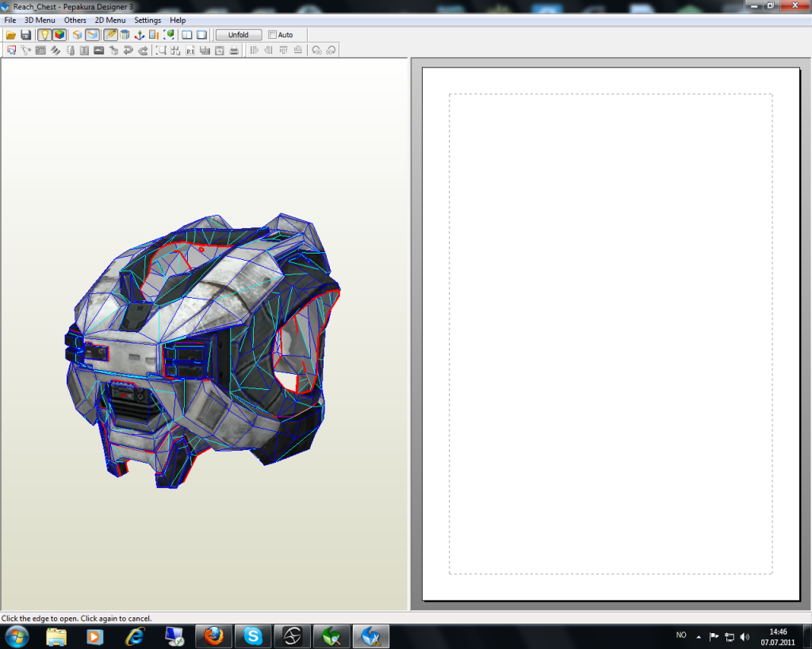
Task: Toggle texture display with the colored cube icon
Action: pos(59,35)
